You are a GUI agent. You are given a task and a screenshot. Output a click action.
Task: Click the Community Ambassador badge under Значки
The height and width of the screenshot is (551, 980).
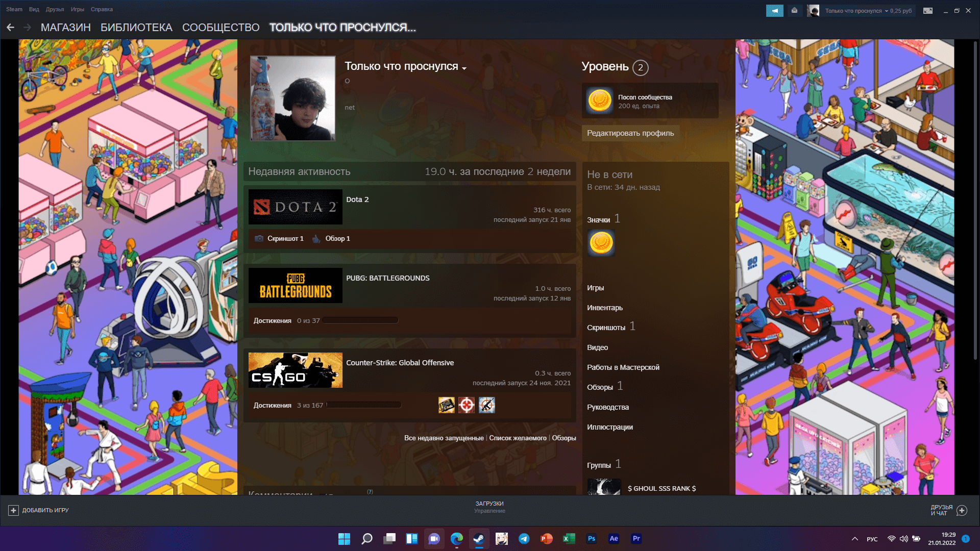pyautogui.click(x=601, y=243)
